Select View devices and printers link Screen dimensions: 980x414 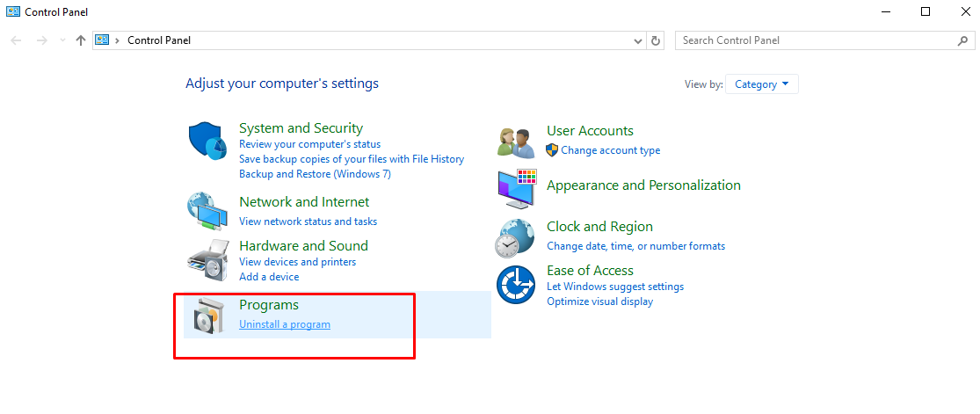(297, 262)
